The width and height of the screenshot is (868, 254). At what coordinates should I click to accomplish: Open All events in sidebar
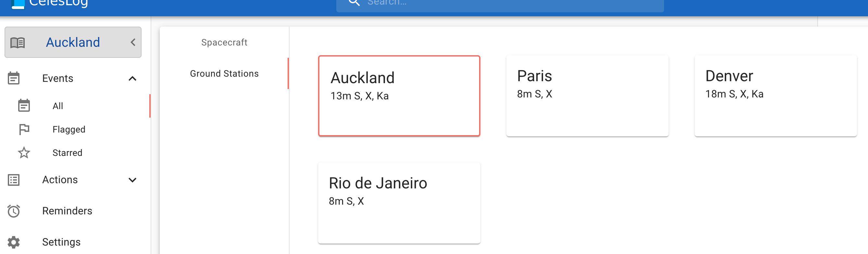point(58,106)
